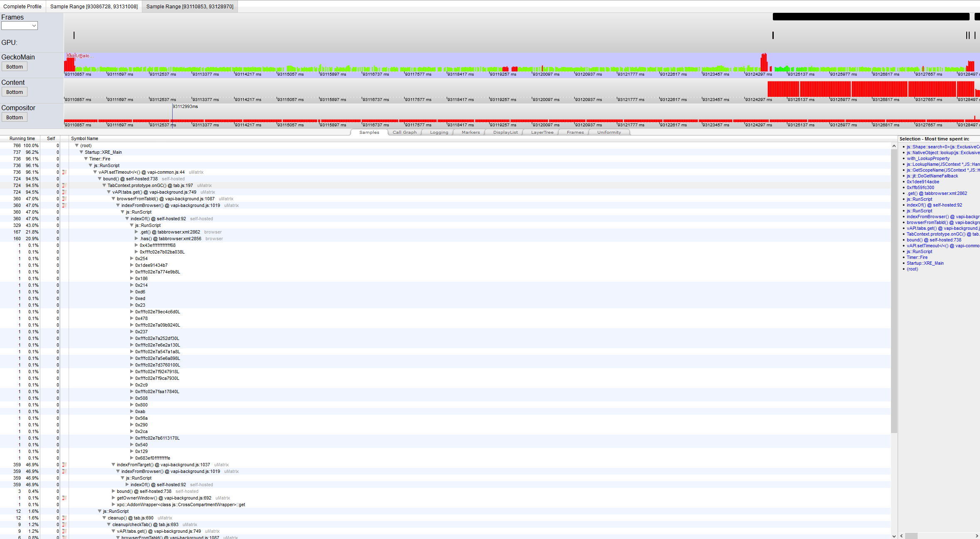980x539 pixels.
Task: Click the Bottom button under GeckoMain
Action: click(x=15, y=67)
